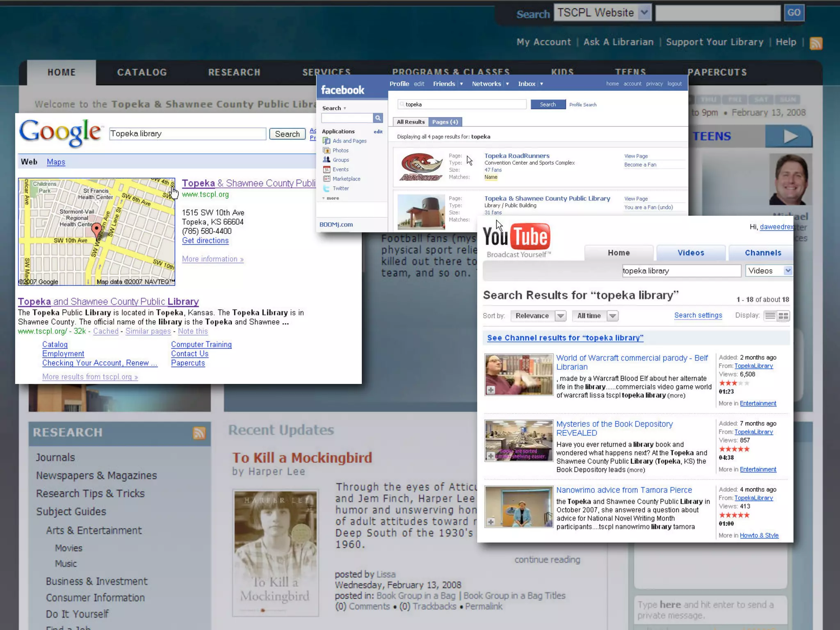840x630 pixels.
Task: Open the Catalog navigation tab
Action: 142,73
